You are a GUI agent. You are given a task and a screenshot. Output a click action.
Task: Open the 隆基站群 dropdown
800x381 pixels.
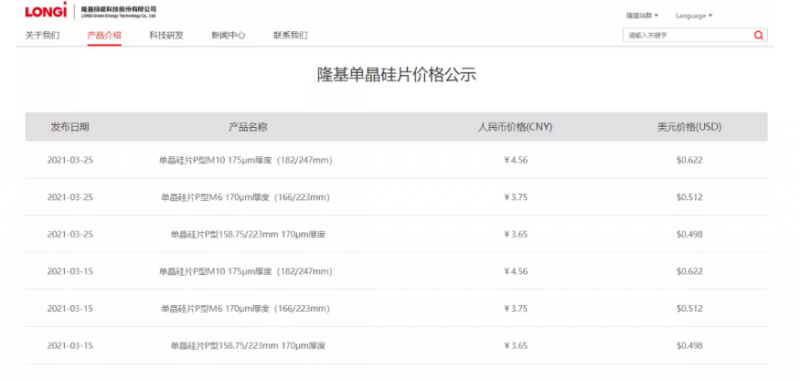point(642,16)
